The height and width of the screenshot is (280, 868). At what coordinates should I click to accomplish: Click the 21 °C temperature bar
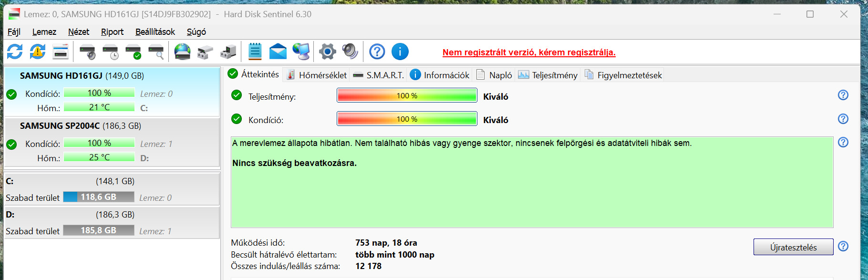coord(99,107)
